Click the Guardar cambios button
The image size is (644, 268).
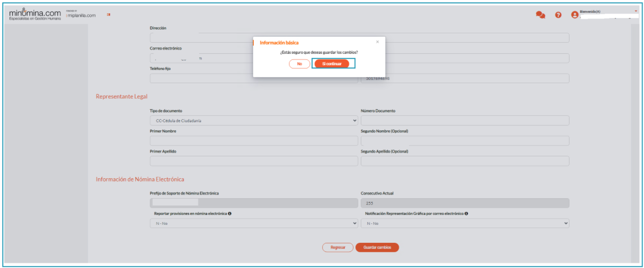[377, 248]
